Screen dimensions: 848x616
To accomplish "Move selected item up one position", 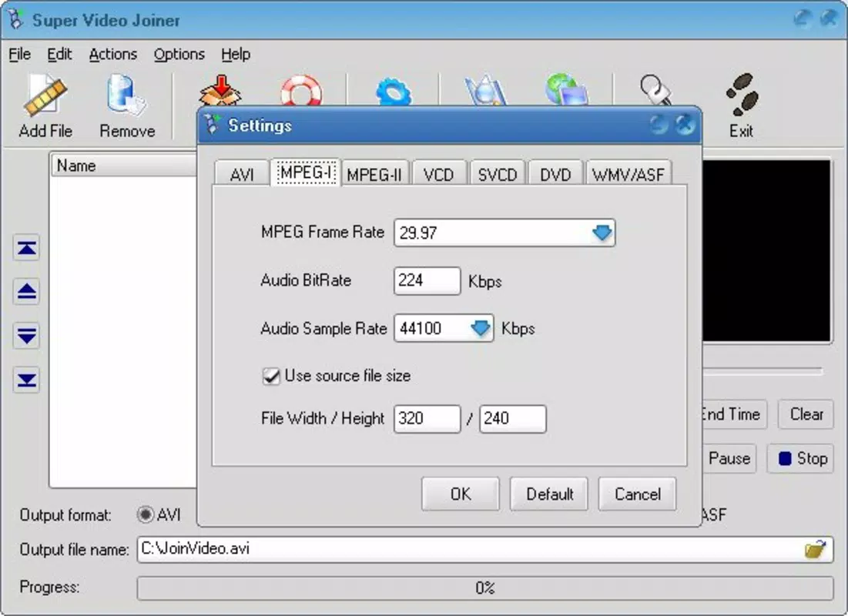I will (x=26, y=292).
